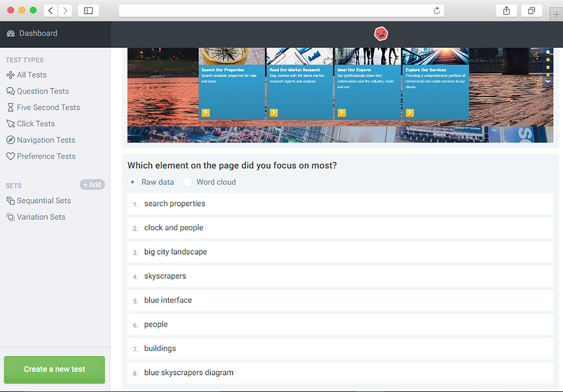Go back with browser back arrow
Image resolution: width=563 pixels, height=392 pixels.
pos(51,11)
